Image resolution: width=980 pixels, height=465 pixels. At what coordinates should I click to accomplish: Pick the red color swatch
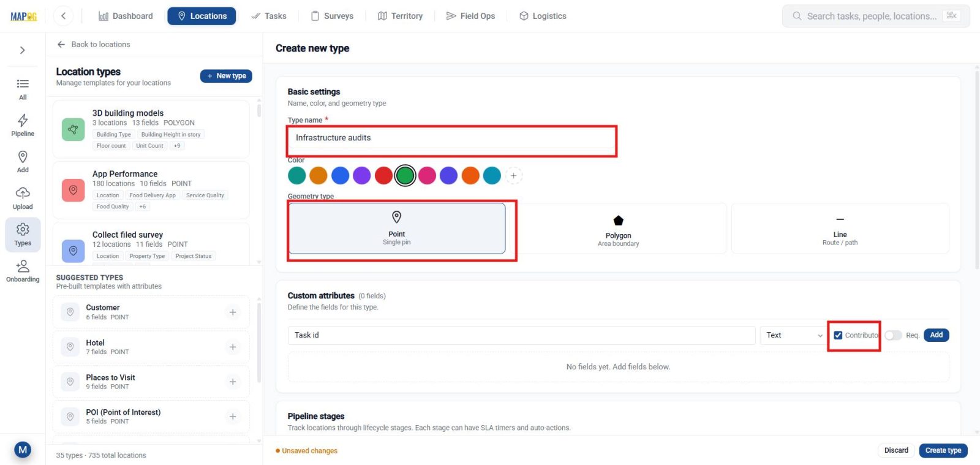point(383,176)
